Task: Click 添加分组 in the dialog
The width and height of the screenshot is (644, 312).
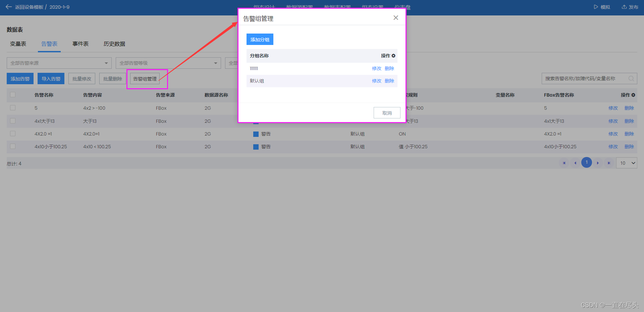Action: click(260, 39)
